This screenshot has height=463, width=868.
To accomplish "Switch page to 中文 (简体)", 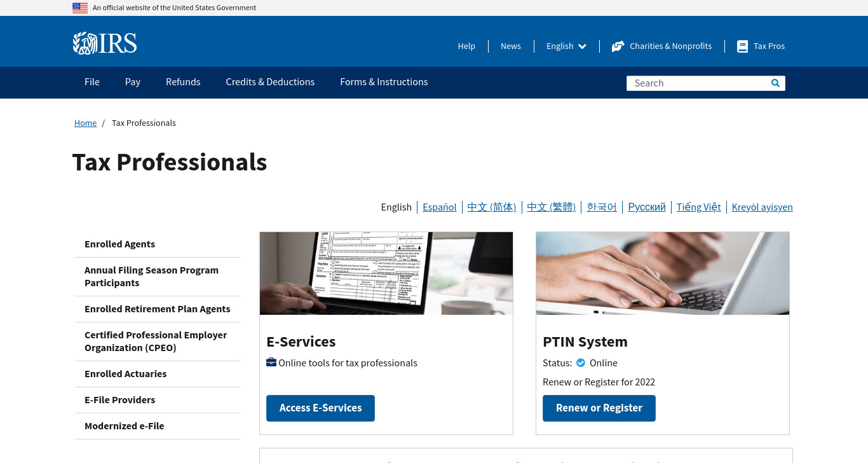I will 492,207.
